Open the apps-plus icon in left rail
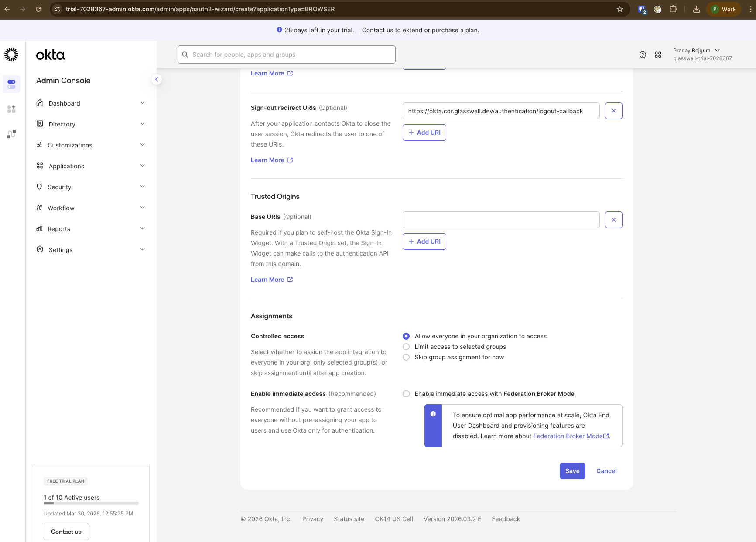756x542 pixels. click(11, 109)
